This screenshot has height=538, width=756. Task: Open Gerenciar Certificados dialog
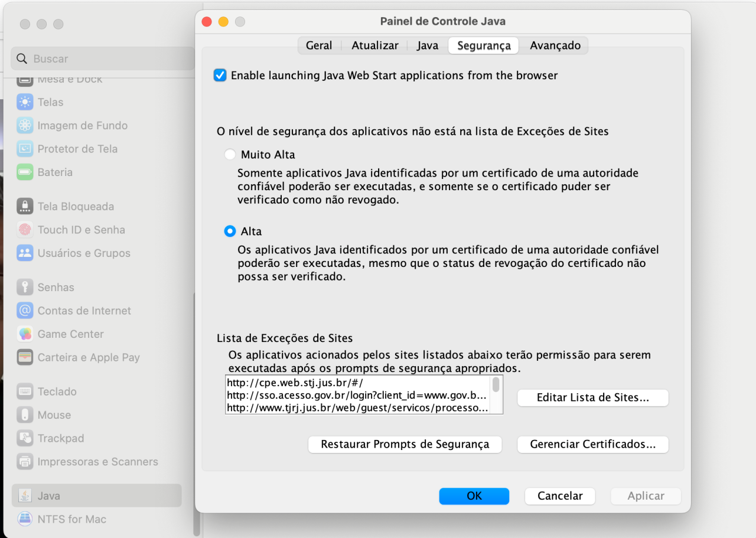(x=593, y=444)
